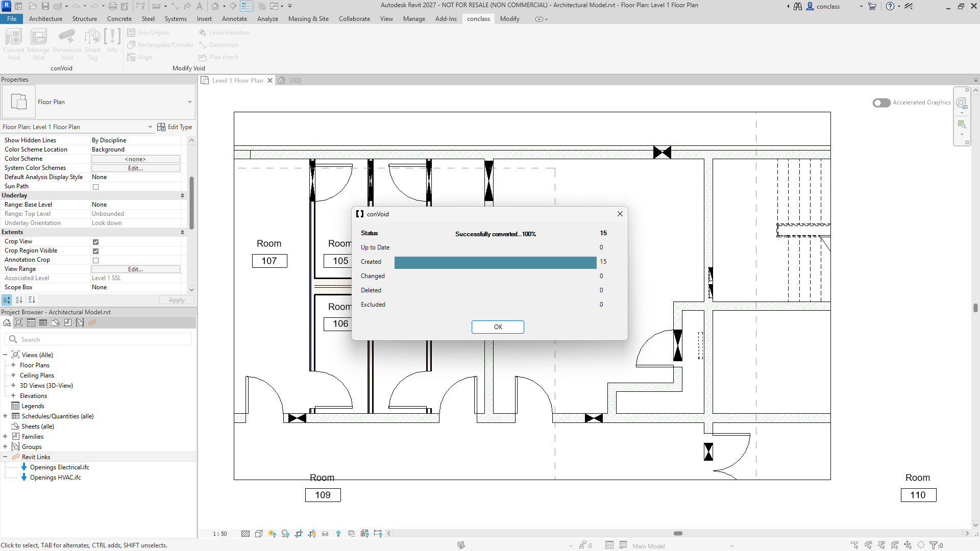
Task: Run the Plan check command
Action: coord(218,57)
